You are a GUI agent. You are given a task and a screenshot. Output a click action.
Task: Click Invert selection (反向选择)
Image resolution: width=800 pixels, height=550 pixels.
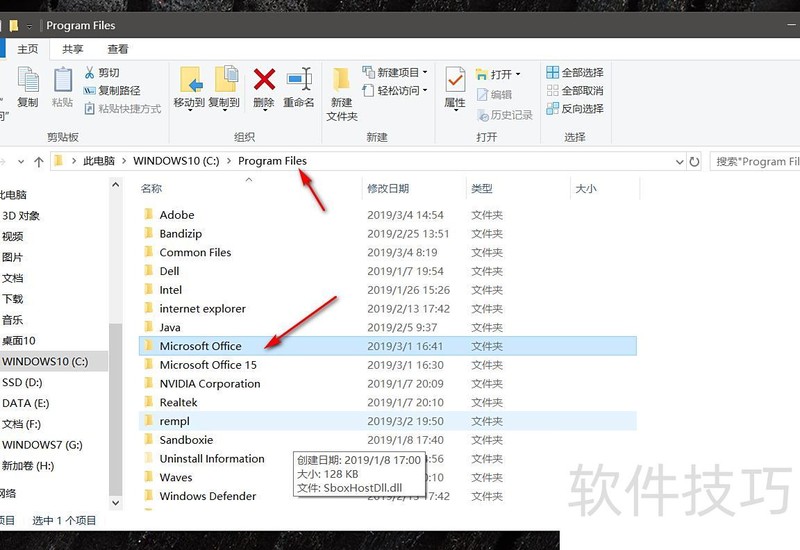pyautogui.click(x=574, y=109)
